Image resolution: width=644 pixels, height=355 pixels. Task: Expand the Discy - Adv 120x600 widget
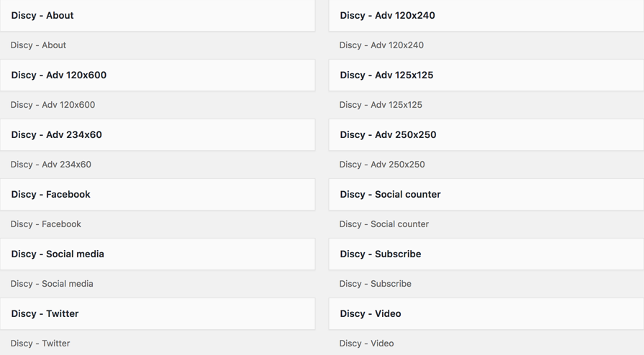pyautogui.click(x=158, y=75)
